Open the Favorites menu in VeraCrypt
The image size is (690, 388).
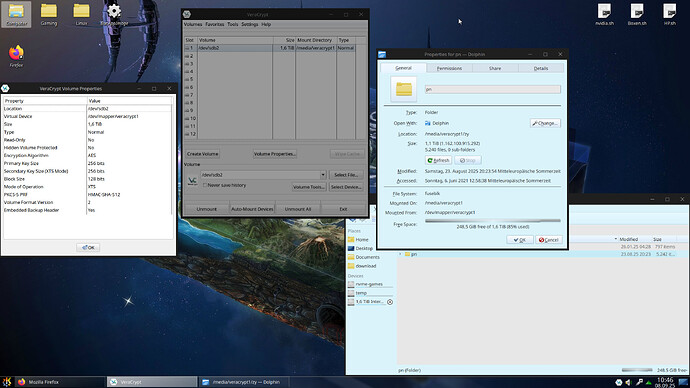pos(215,25)
